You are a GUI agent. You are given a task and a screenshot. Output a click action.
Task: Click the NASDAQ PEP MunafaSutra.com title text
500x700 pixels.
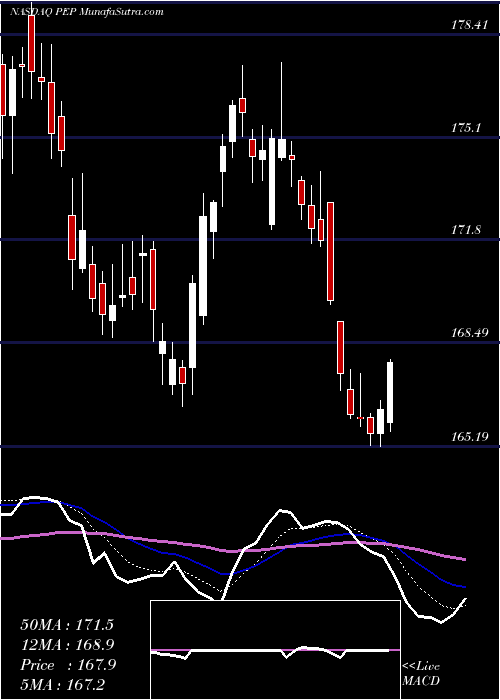coord(87,12)
